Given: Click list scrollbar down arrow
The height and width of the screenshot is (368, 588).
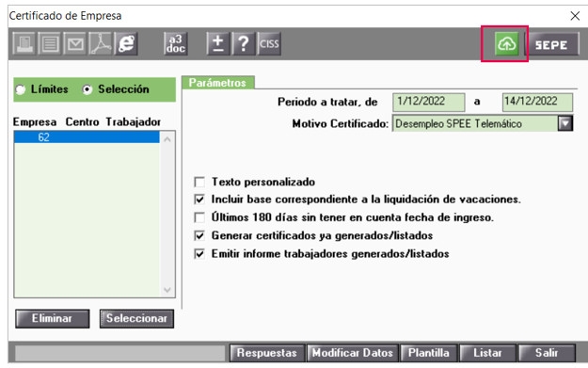Looking at the screenshot, I should [x=167, y=290].
